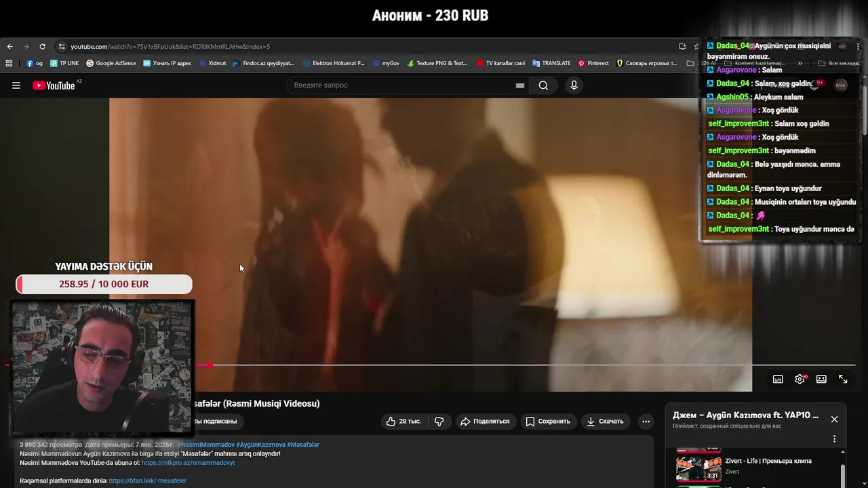Click the 'Аноним - 230 RUB' donation alert
Image resolution: width=868 pixels, height=488 pixels.
coord(430,15)
